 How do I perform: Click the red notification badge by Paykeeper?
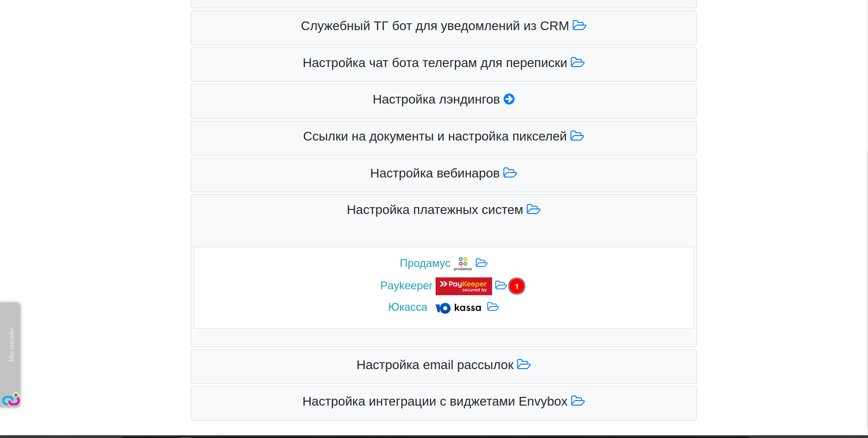[x=517, y=286]
